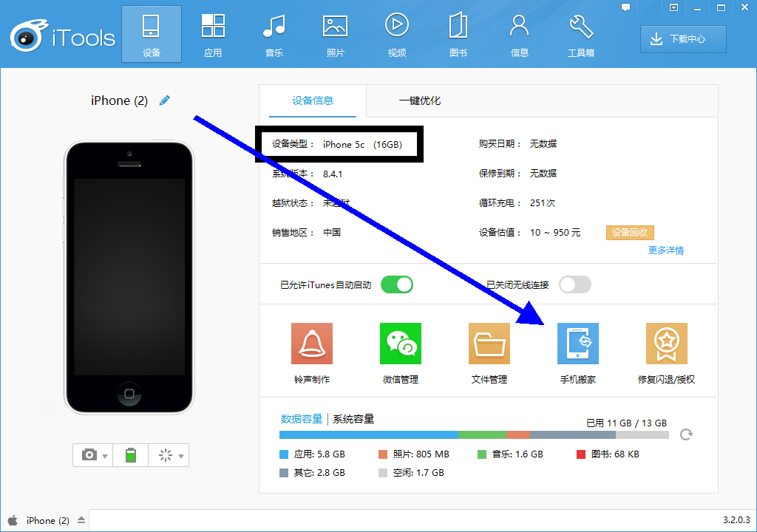
Task: Switch to the 设备信息 tab
Action: (x=313, y=101)
